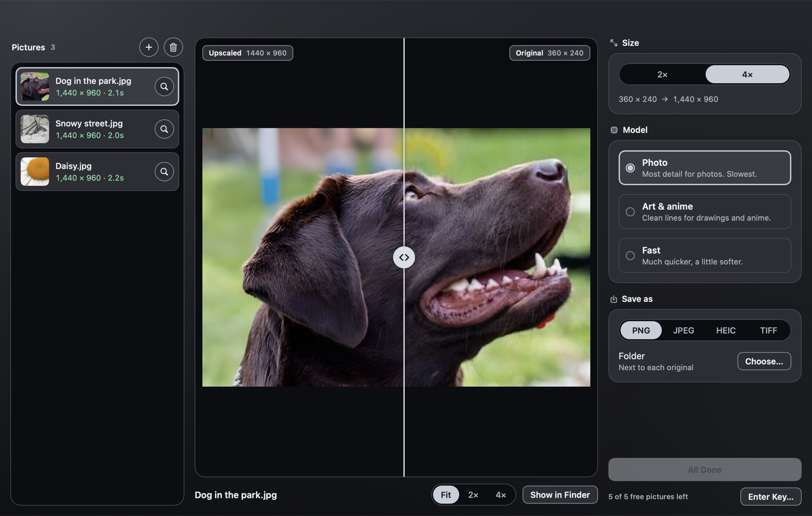Open magnifier for Dog in the park.jpg
The height and width of the screenshot is (516, 812).
(x=164, y=86)
